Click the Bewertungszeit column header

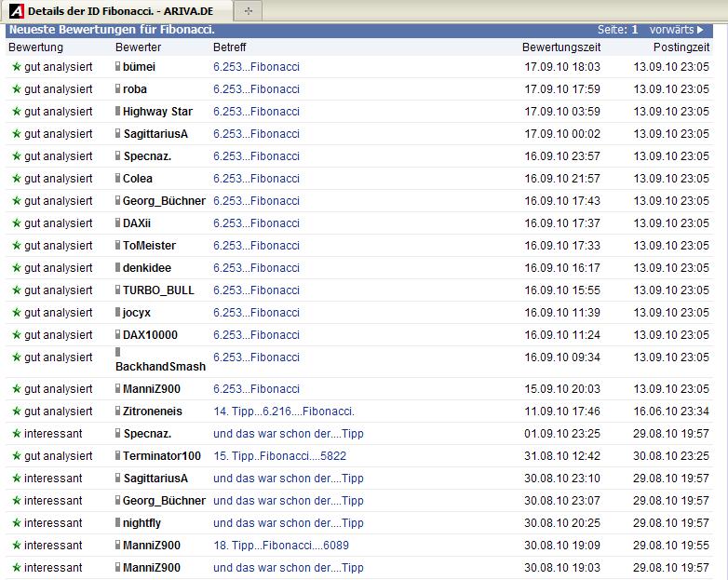561,47
